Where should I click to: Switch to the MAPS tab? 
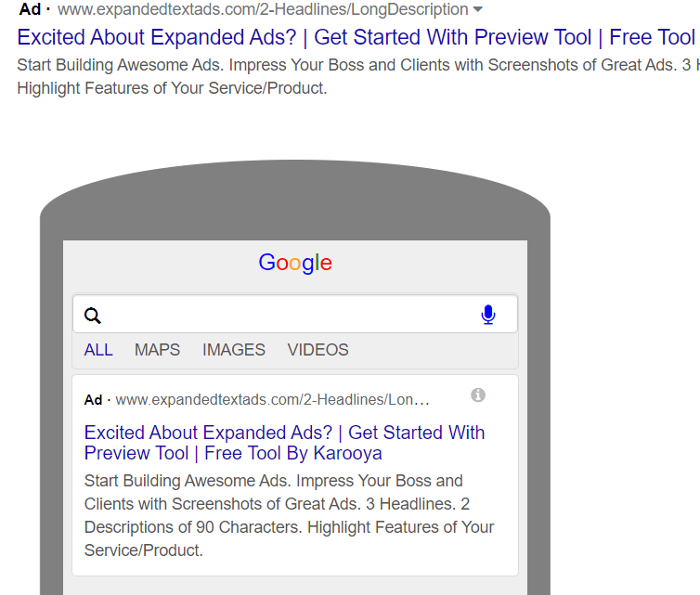(157, 350)
